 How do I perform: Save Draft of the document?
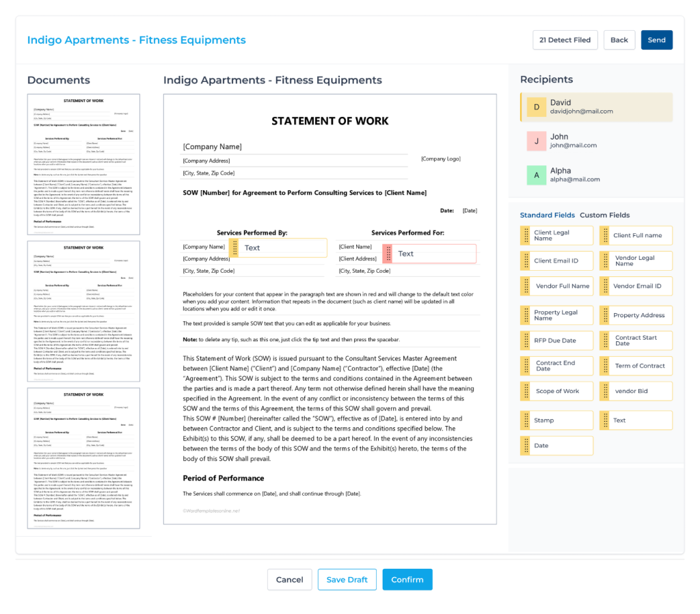pyautogui.click(x=347, y=580)
